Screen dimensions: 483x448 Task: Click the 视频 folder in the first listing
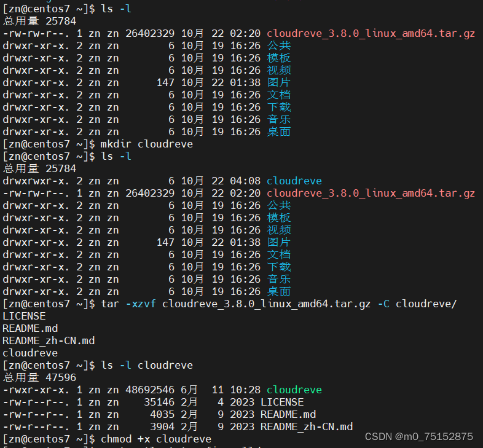pos(279,71)
